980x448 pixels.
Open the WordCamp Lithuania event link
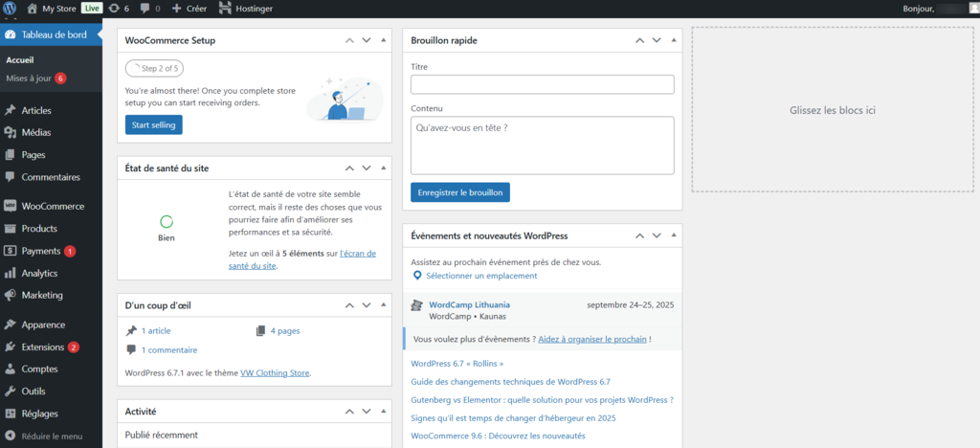[469, 305]
